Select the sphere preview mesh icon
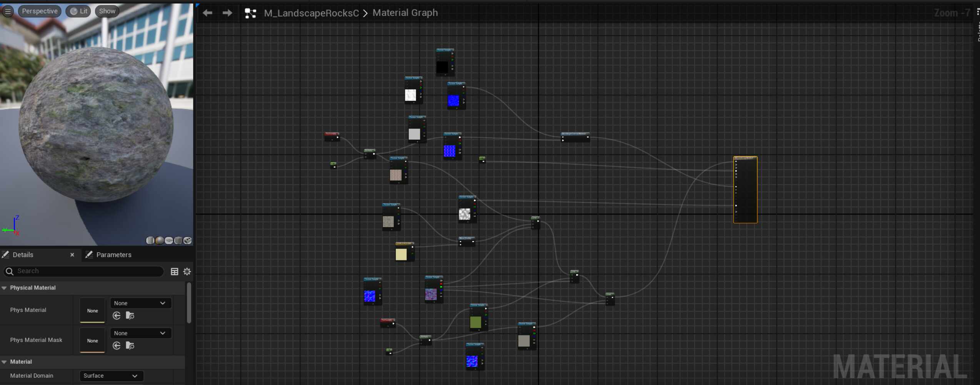 click(159, 241)
